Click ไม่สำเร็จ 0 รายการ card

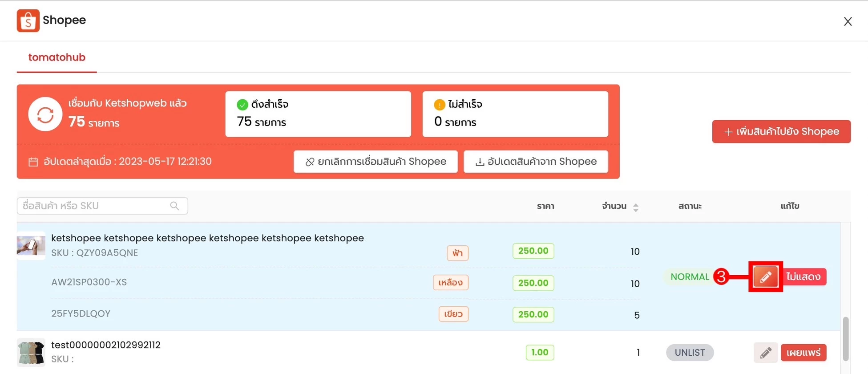(x=515, y=114)
